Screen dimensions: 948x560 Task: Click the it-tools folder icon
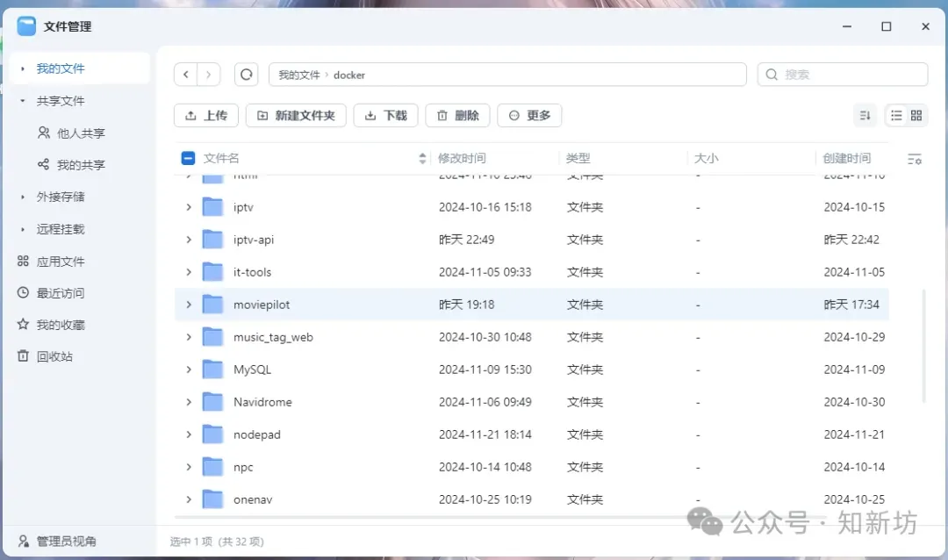[212, 272]
